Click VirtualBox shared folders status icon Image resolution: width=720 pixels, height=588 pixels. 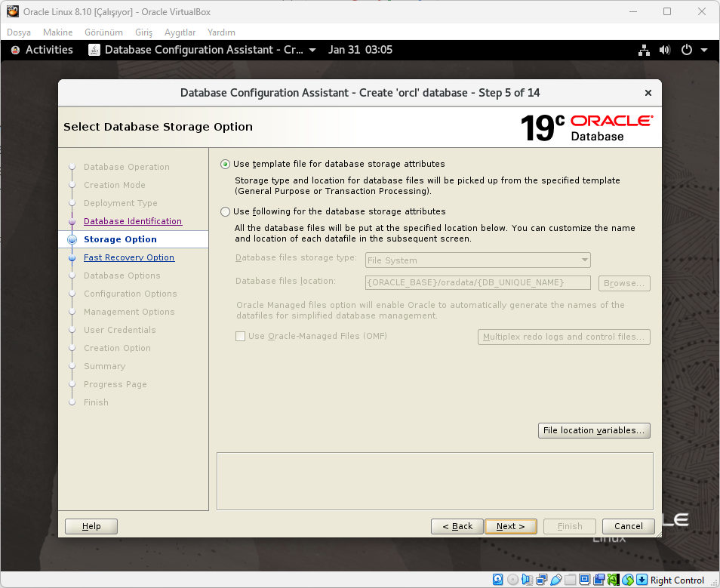[571, 580]
